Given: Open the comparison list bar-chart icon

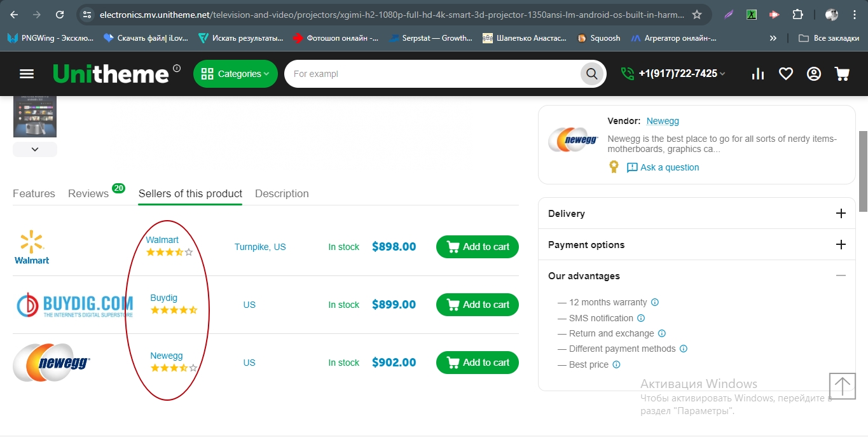Looking at the screenshot, I should 757,74.
